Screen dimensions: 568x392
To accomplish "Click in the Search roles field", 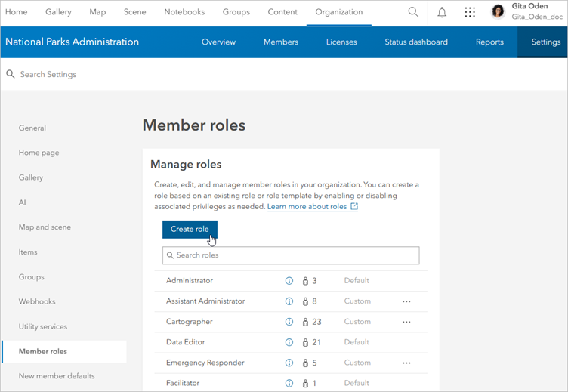I will click(x=291, y=255).
